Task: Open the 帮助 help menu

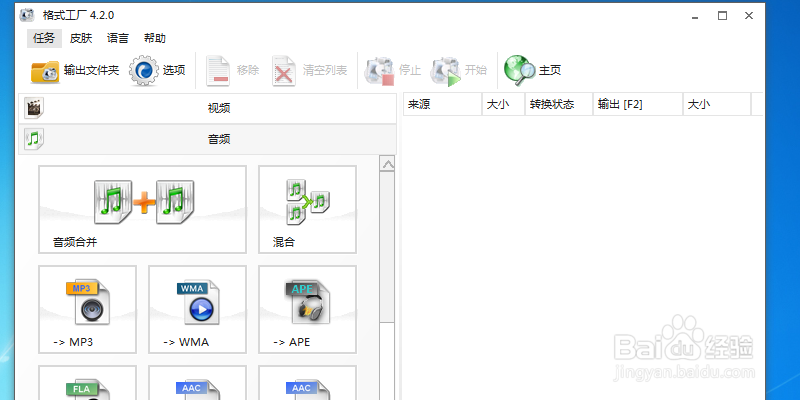Action: click(x=155, y=38)
